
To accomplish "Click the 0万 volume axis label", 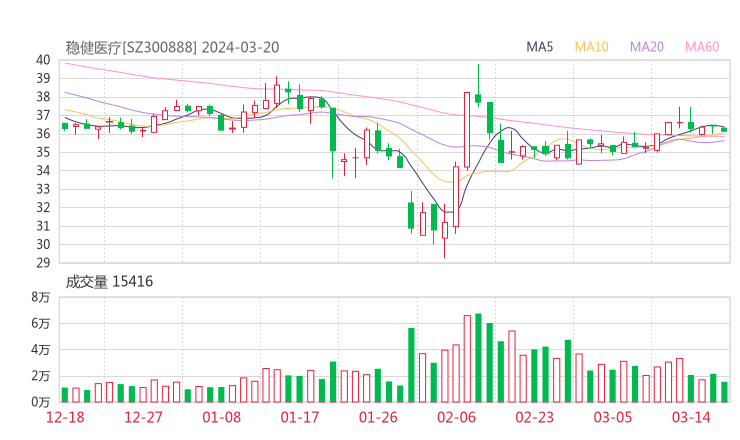I will 41,402.
